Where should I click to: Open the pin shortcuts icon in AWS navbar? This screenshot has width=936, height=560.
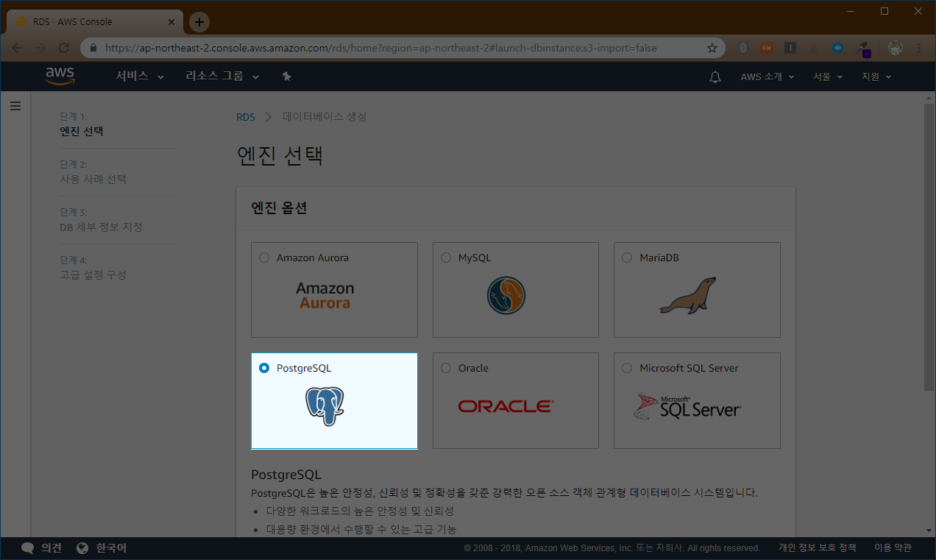click(x=287, y=77)
